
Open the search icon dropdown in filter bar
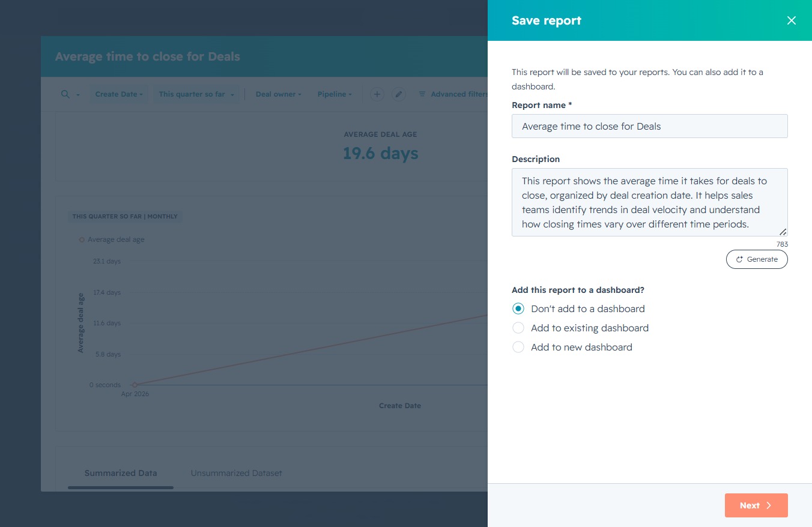[70, 94]
